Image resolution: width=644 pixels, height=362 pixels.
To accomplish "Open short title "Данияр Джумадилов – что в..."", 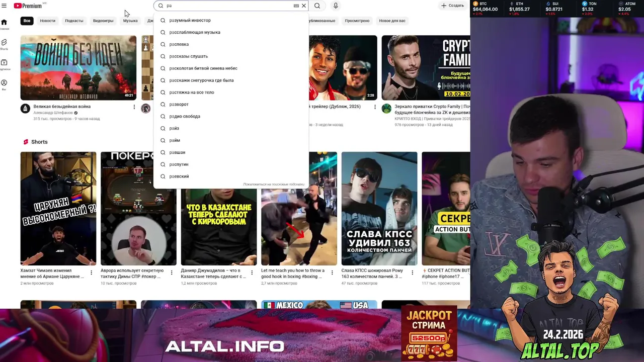I will click(213, 274).
